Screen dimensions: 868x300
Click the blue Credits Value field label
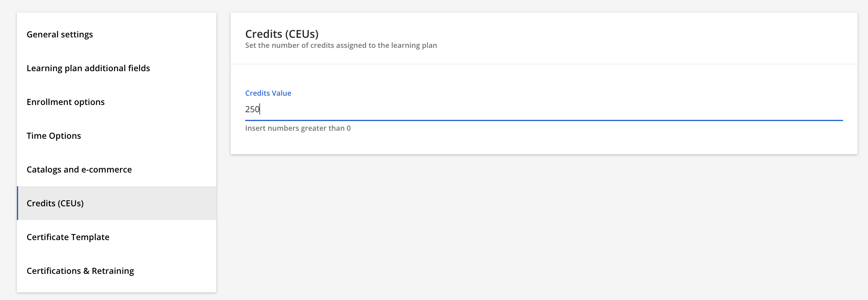point(268,93)
